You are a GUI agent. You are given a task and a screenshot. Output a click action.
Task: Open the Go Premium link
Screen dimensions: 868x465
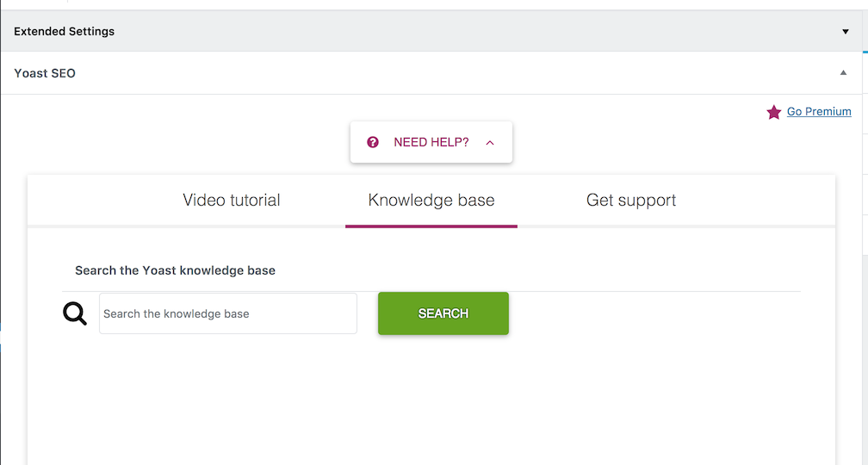click(x=819, y=112)
